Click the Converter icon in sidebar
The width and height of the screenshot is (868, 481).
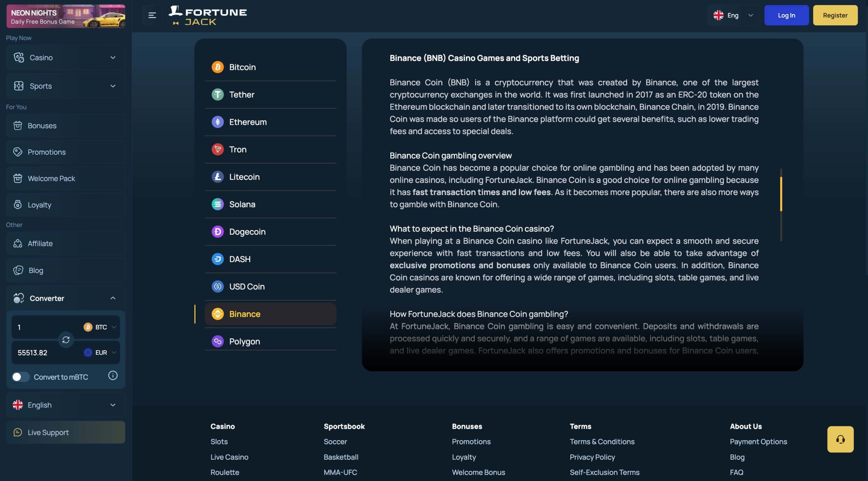[x=19, y=298]
